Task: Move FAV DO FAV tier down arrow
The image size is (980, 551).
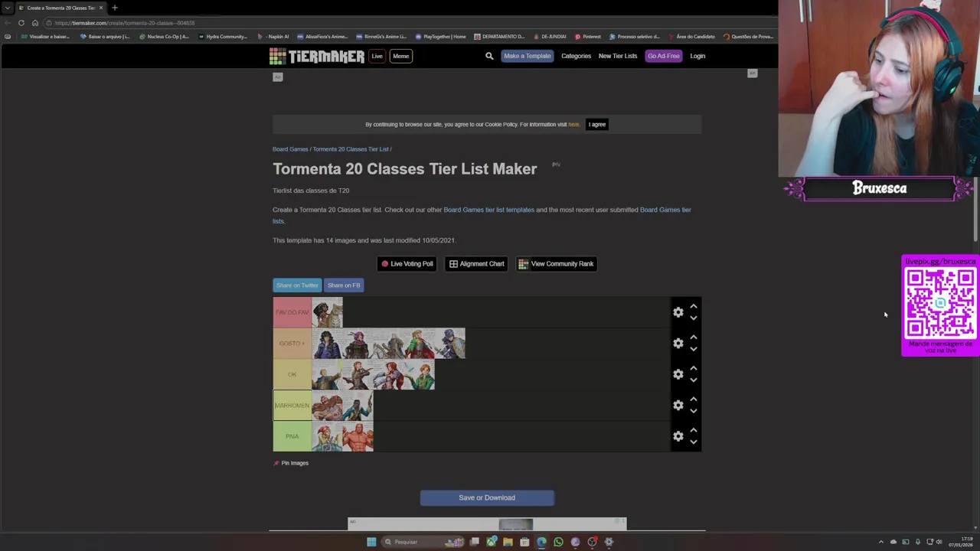Action: (693, 318)
